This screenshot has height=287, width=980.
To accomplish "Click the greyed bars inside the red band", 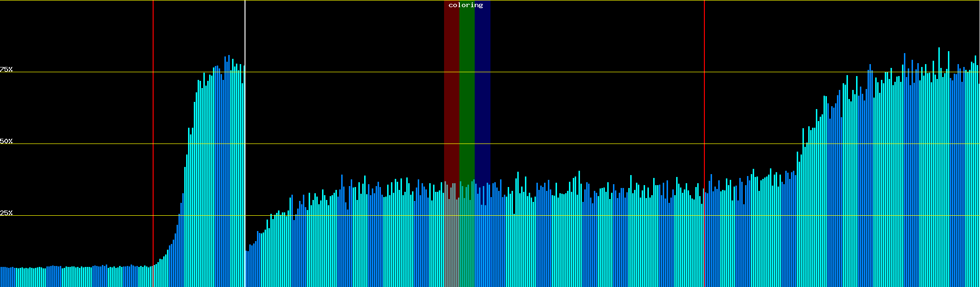I will click(451, 239).
